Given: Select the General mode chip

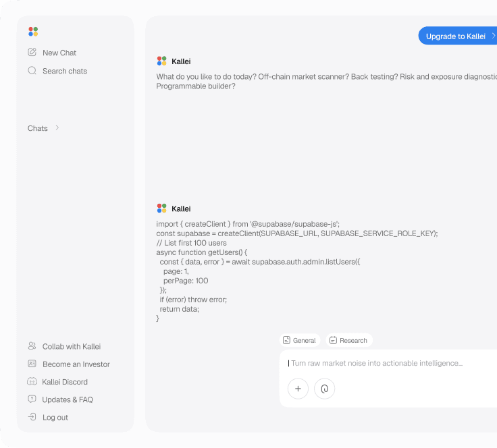Looking at the screenshot, I should 299,340.
